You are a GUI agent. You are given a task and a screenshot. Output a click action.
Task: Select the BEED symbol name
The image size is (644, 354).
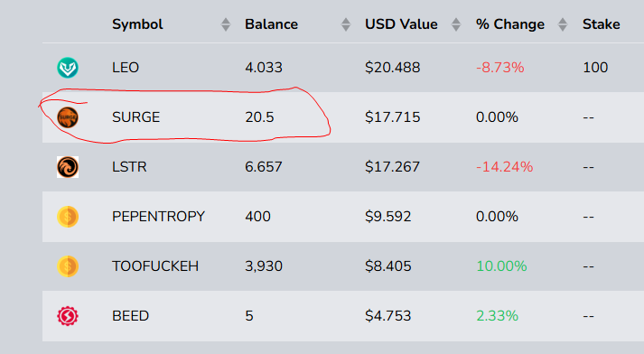(x=131, y=316)
